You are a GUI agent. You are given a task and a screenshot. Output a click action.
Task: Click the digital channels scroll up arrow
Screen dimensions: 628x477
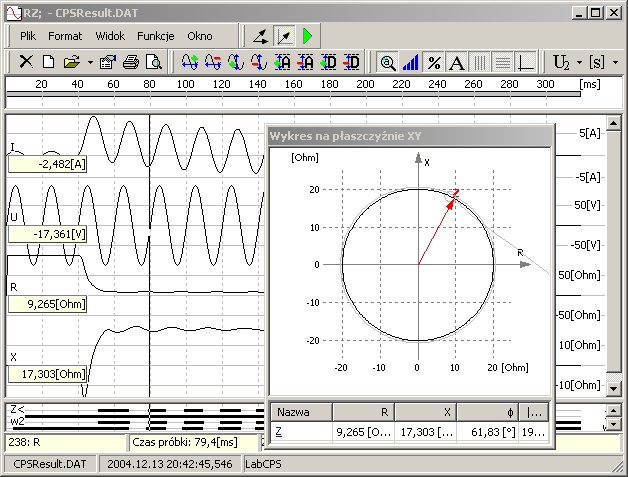(614, 411)
